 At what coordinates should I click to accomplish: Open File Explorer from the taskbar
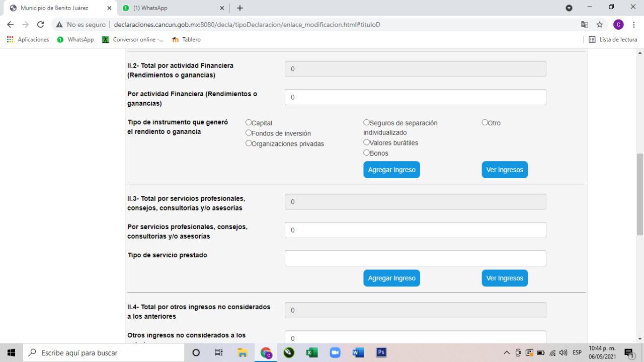[243, 352]
